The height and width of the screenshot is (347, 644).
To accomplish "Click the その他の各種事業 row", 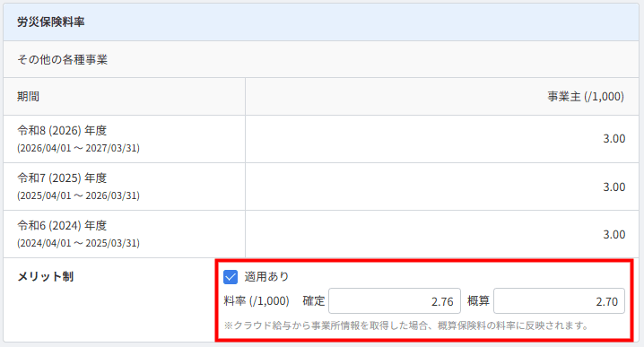I will [321, 59].
